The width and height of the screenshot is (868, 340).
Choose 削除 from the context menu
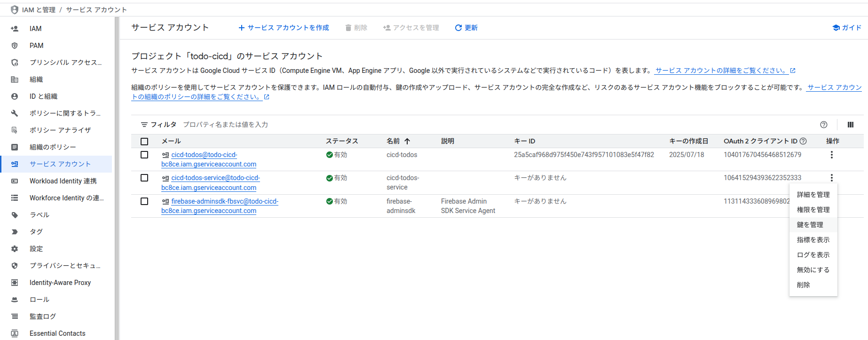813,285
